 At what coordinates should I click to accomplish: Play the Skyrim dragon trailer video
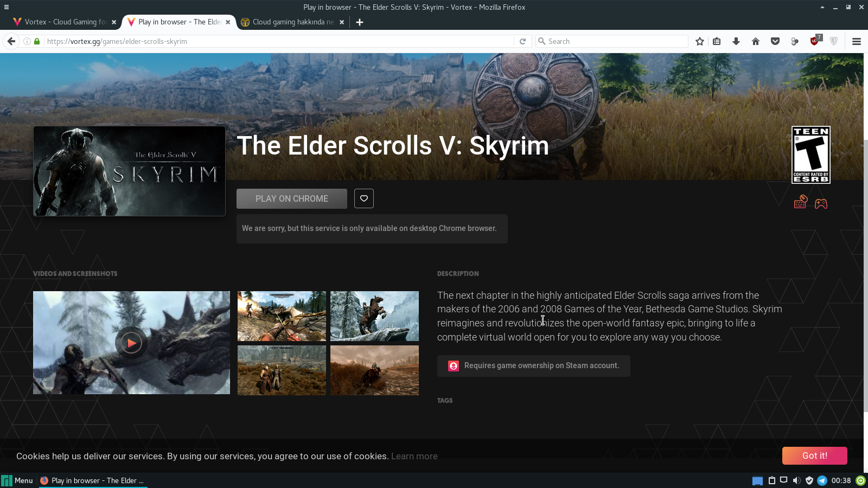[131, 343]
